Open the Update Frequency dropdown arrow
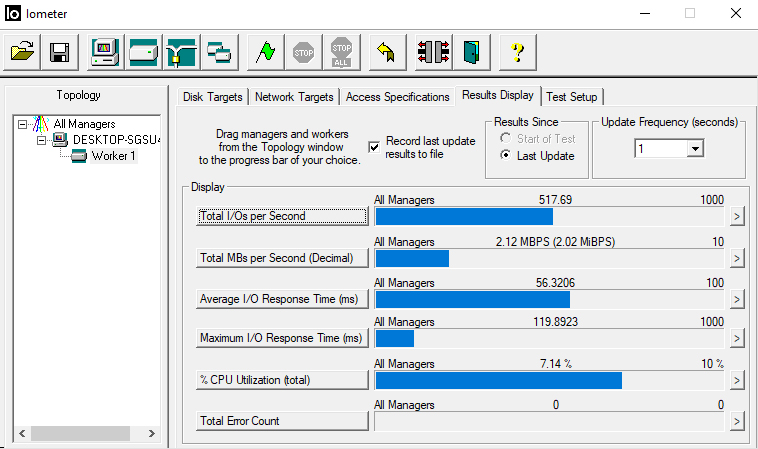Viewport: 758px width, 449px height. pos(695,148)
